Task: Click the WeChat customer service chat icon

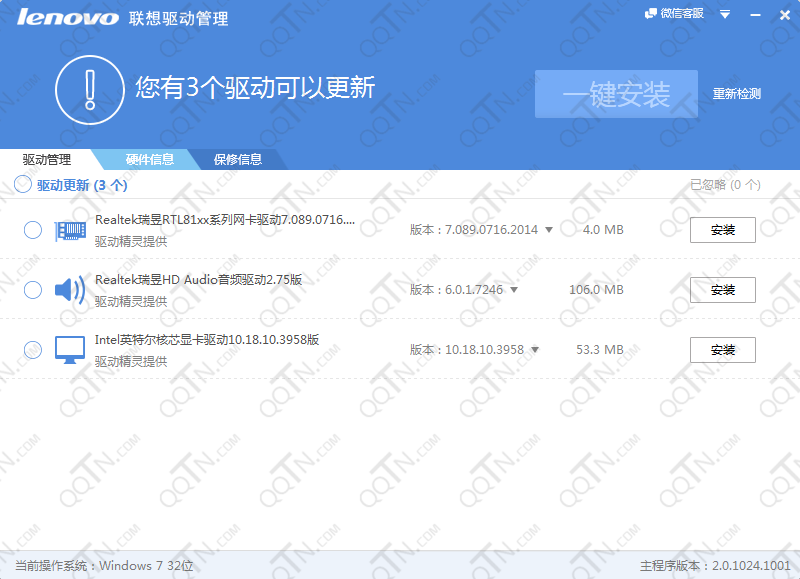Action: [651, 14]
